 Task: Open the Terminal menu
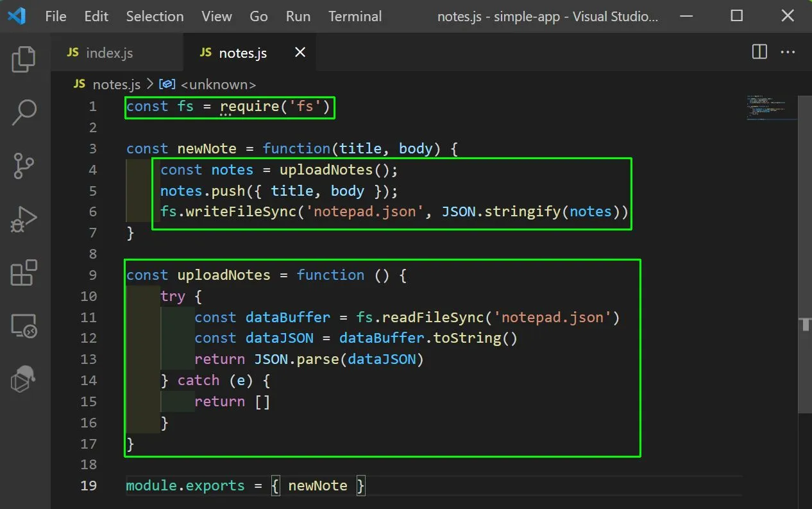point(355,17)
